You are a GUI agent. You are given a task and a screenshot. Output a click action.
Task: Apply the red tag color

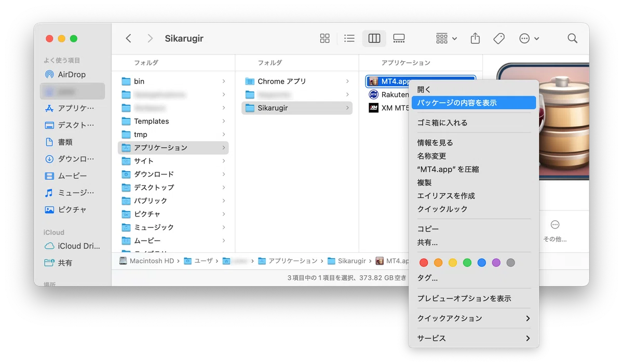[x=424, y=263]
